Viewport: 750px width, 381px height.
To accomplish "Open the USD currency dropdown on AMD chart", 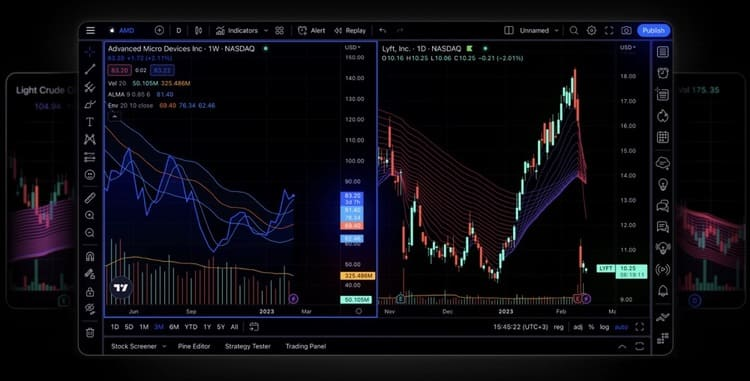I will (x=353, y=48).
